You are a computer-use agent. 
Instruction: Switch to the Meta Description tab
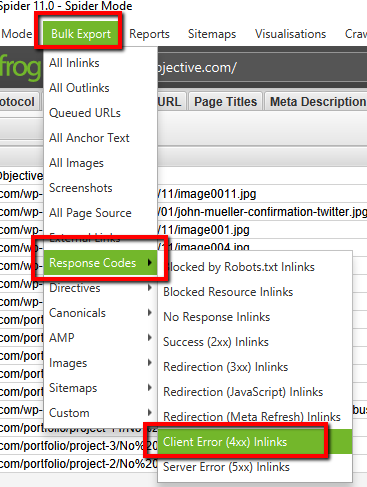317,101
